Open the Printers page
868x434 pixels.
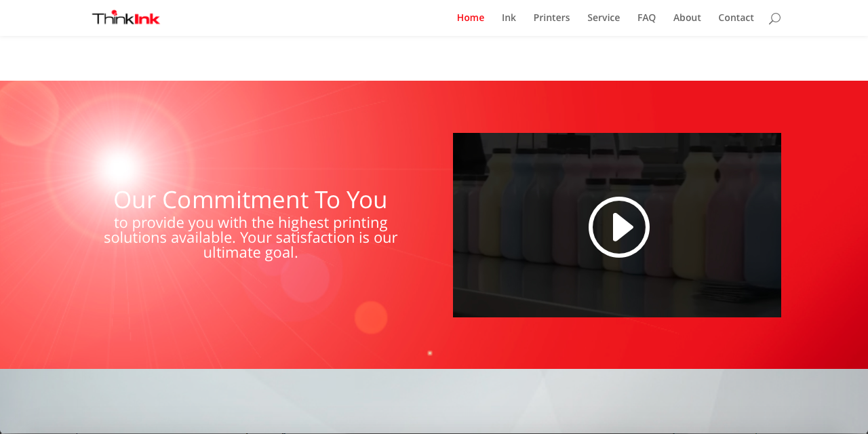point(551,18)
